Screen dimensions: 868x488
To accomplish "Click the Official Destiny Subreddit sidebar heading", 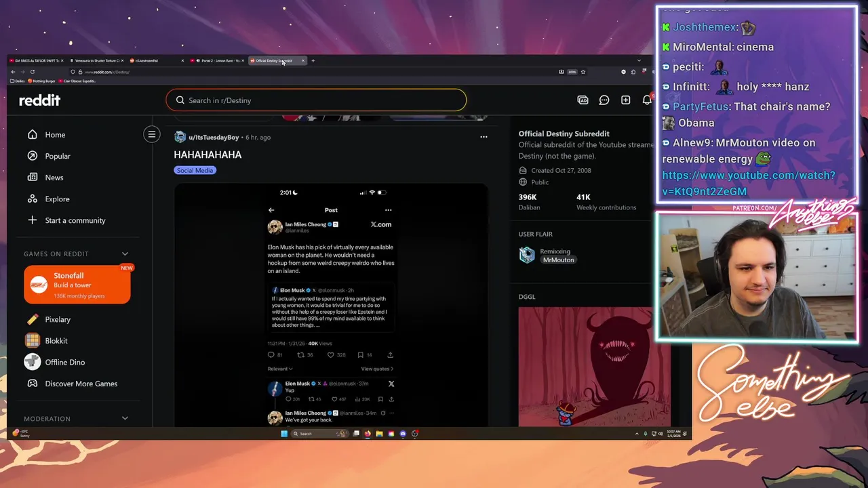I will click(x=564, y=134).
